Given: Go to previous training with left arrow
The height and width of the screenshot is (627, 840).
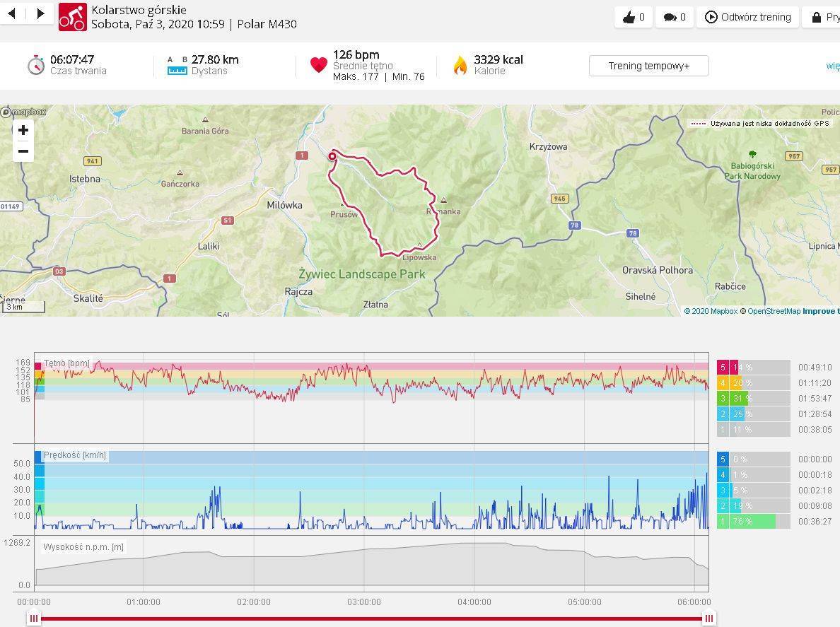Looking at the screenshot, I should coord(12,13).
